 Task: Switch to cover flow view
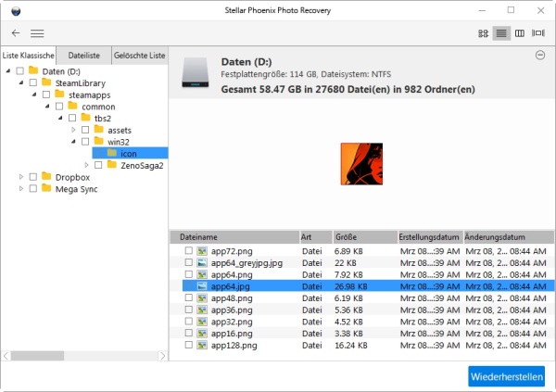tap(537, 33)
